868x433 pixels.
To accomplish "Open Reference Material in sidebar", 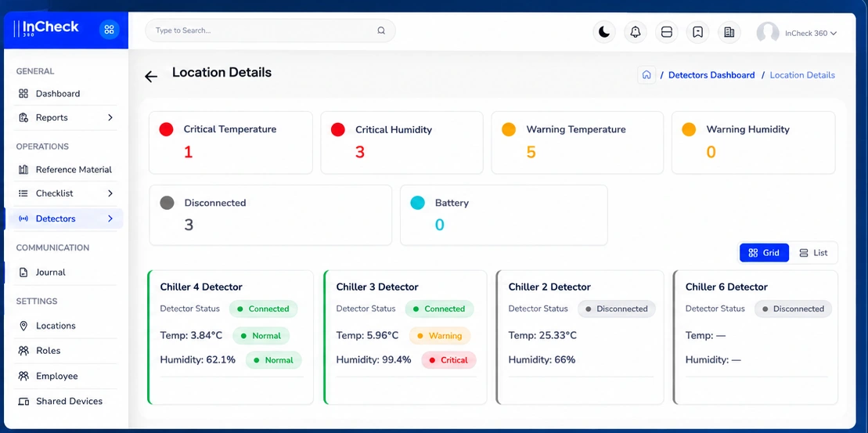I will tap(67, 169).
